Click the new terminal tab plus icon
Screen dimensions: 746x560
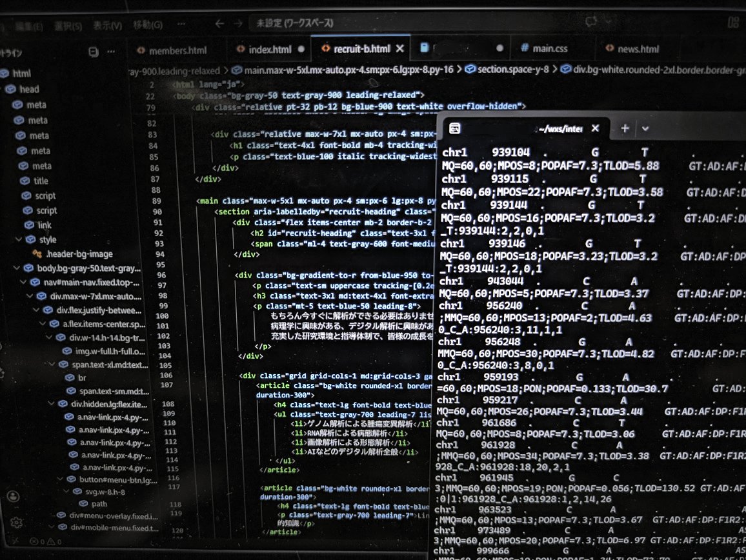point(624,128)
